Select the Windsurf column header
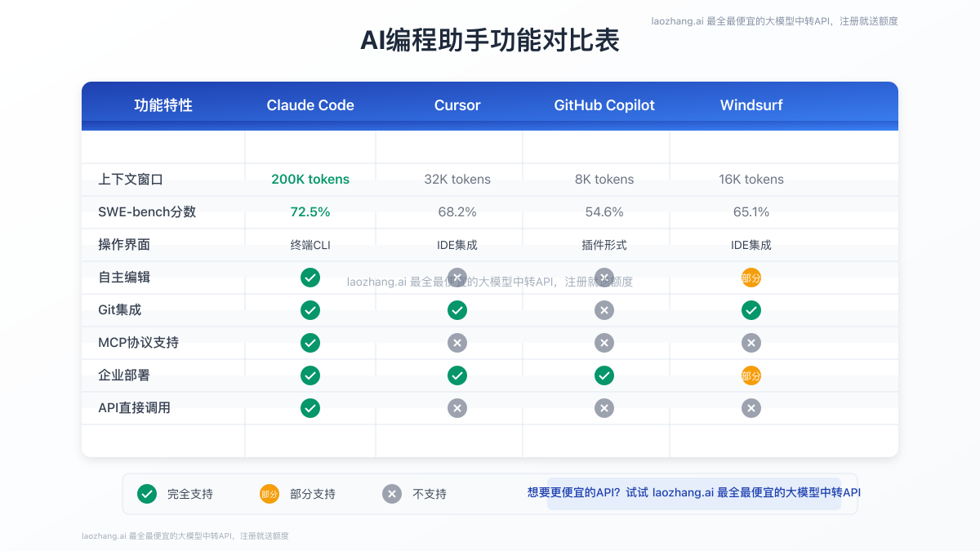The image size is (980, 551). (x=751, y=105)
